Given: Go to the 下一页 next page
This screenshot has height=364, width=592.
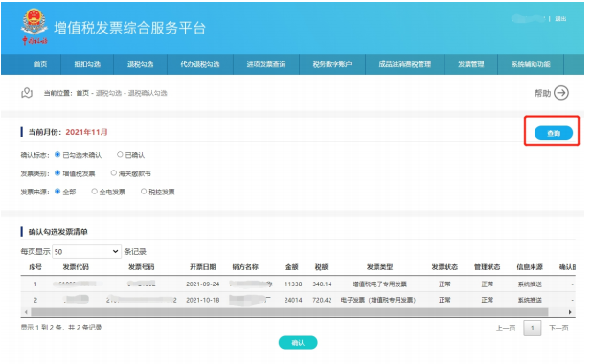Looking at the screenshot, I should 558,328.
